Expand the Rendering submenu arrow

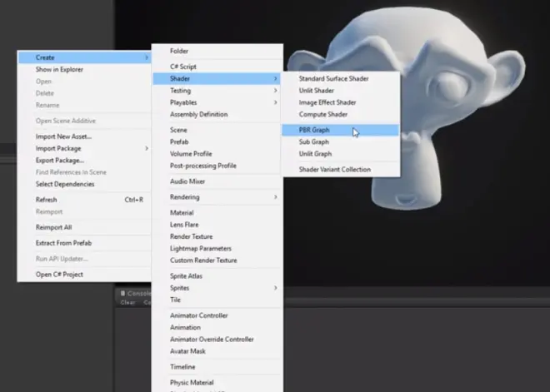point(276,197)
